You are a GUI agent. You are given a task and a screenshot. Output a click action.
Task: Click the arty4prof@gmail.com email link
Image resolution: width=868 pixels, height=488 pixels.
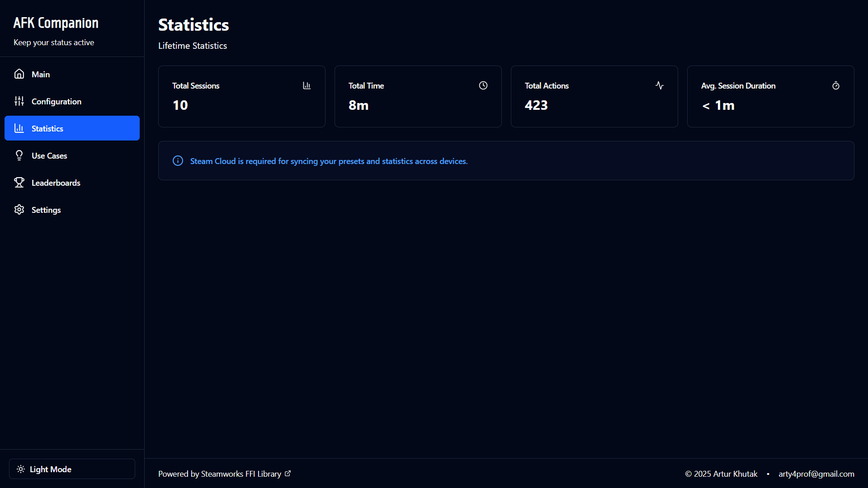point(816,474)
